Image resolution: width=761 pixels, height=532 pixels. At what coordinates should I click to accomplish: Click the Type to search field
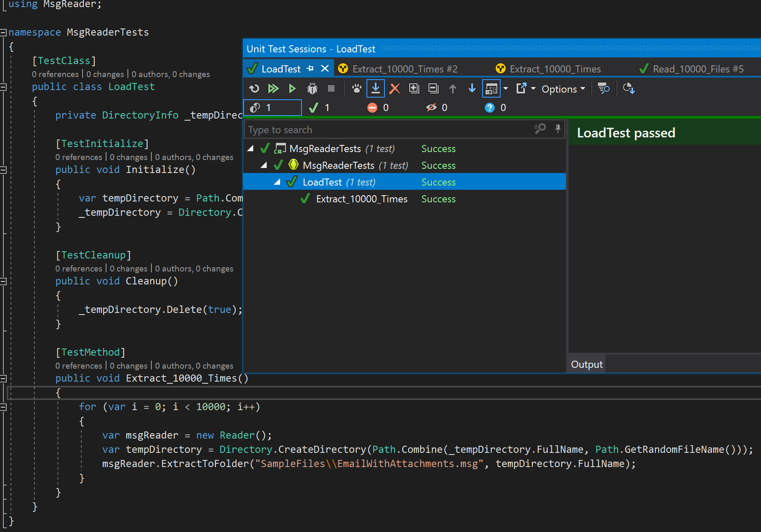click(x=377, y=129)
